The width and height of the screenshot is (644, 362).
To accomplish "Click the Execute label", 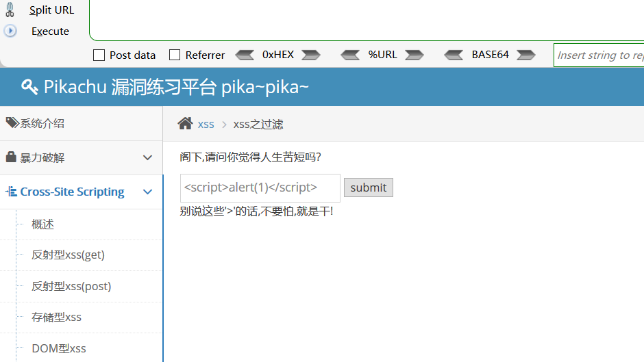I will tap(50, 31).
